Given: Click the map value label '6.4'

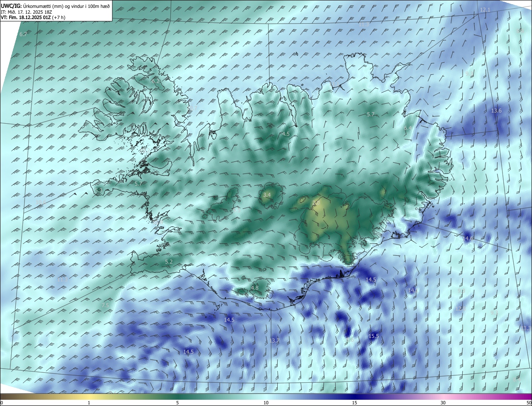Looking at the screenshot, I should coord(408,129).
